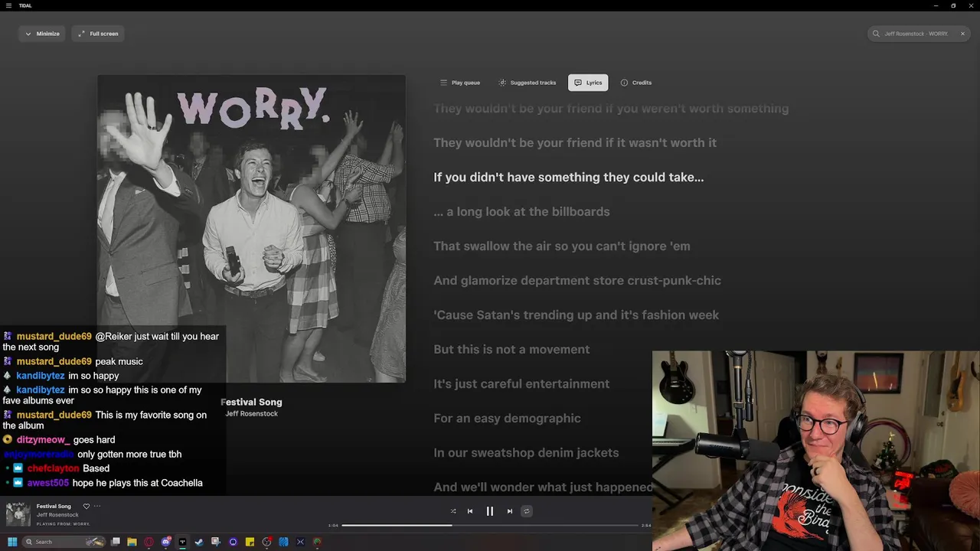
Task: Jump to lyric 'That swallow the air'
Action: pos(562,246)
